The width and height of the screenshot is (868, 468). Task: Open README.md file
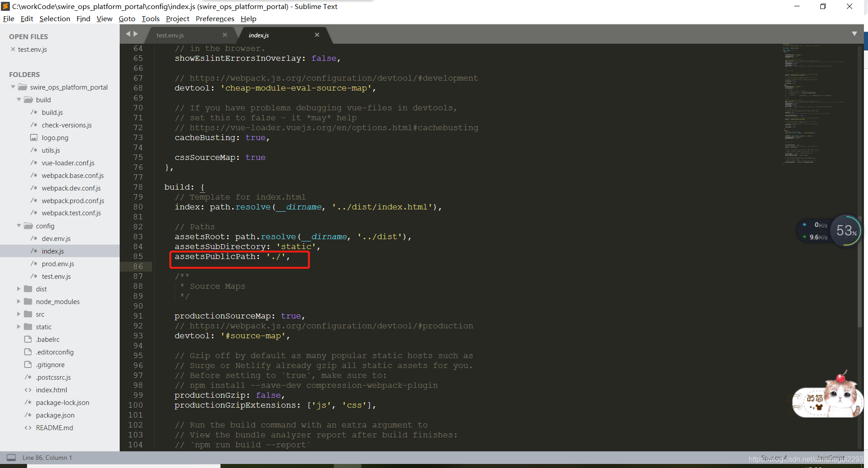point(54,427)
